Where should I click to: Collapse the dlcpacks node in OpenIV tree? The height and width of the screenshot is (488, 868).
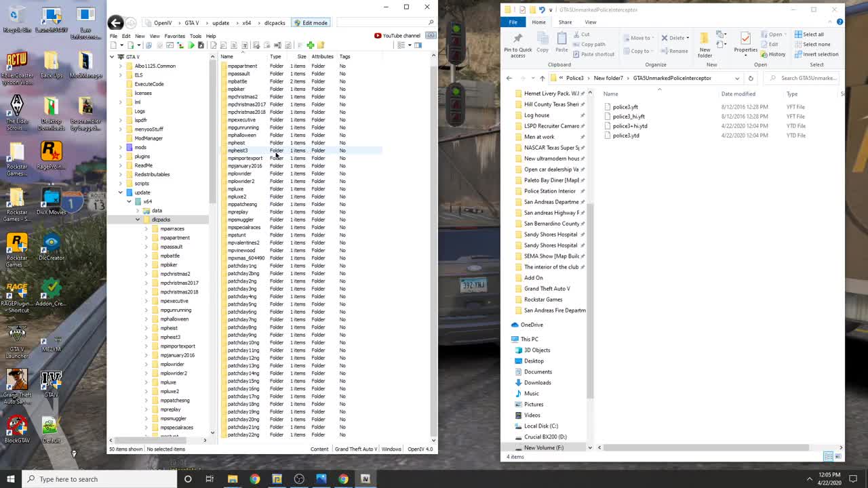(x=138, y=220)
